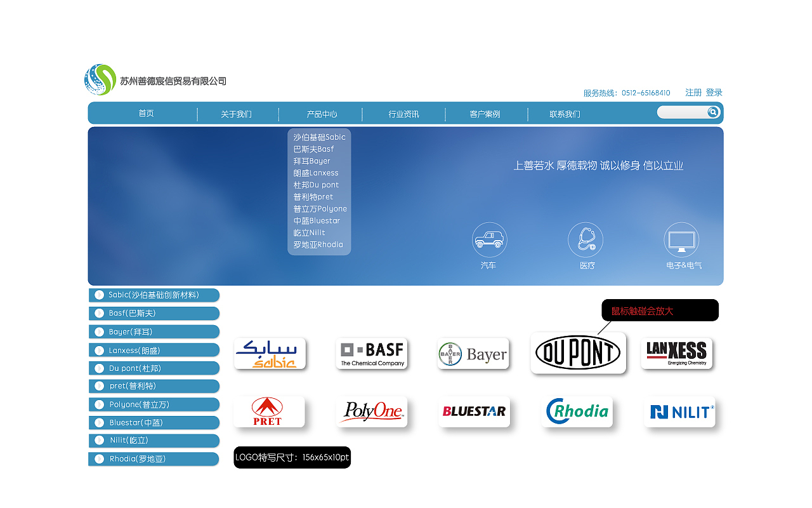Select 杜邦Du pont in dropdown

(x=316, y=185)
